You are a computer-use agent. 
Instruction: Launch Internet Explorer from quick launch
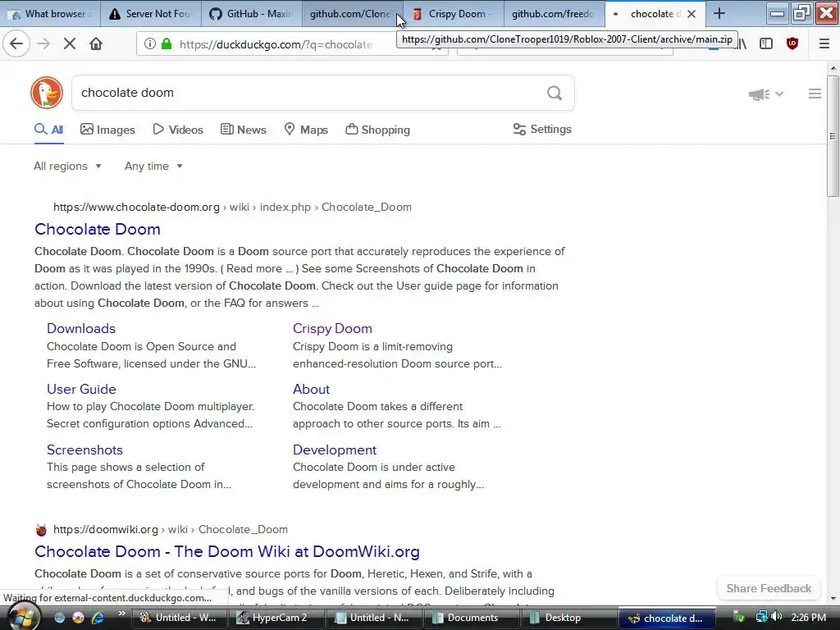coord(98,618)
